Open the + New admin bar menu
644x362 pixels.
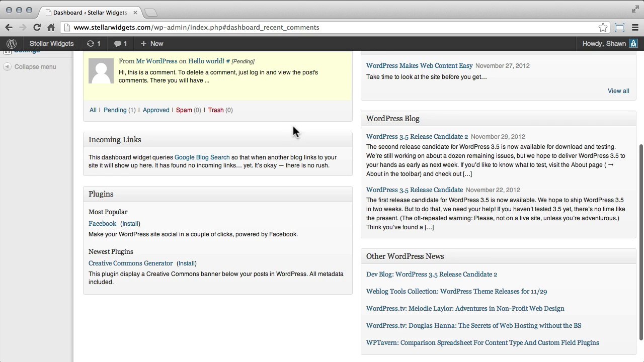(x=151, y=44)
